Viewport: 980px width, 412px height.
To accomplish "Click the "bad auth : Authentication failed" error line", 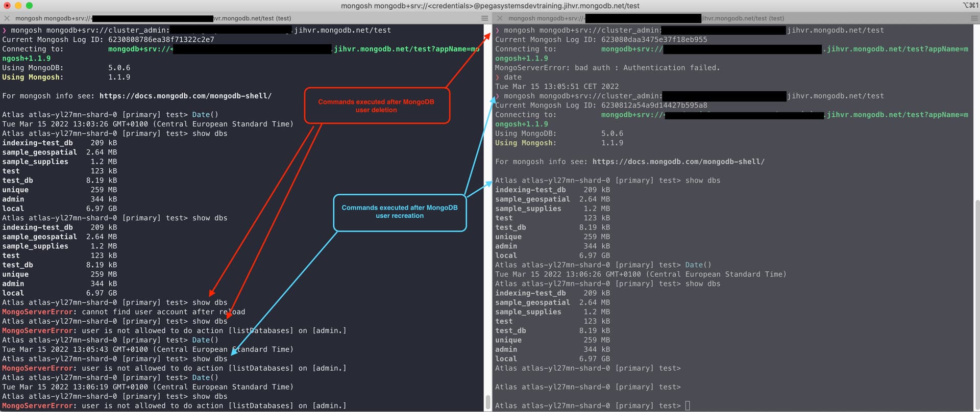I will click(x=607, y=68).
